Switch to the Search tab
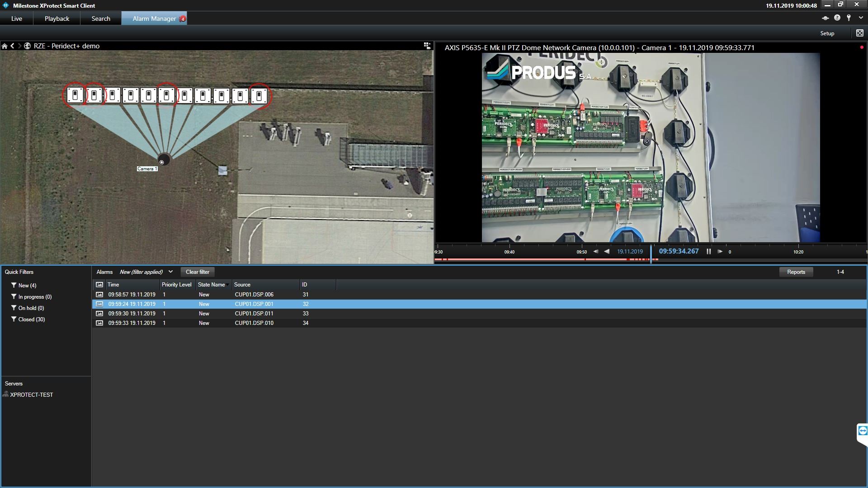This screenshot has width=868, height=488. pyautogui.click(x=101, y=19)
